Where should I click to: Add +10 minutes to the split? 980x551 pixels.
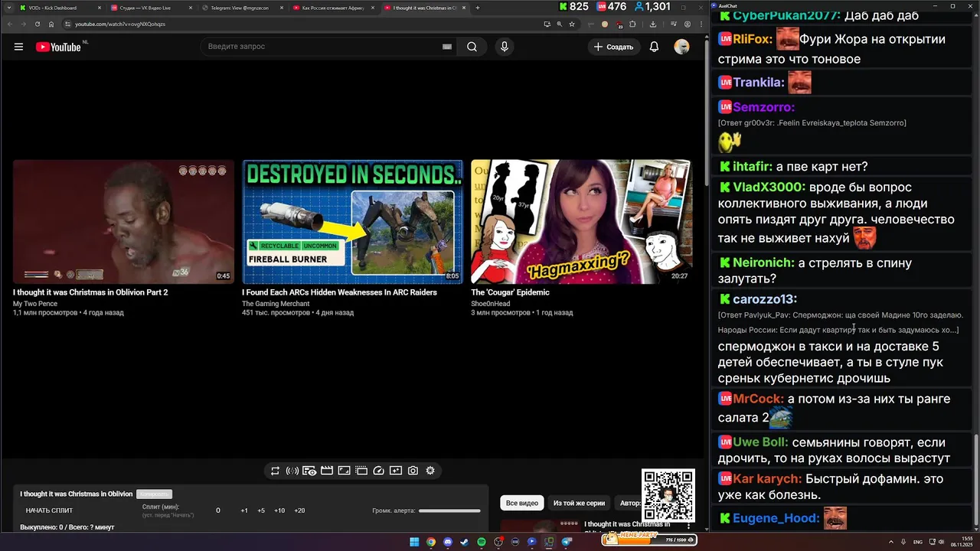[x=279, y=510]
